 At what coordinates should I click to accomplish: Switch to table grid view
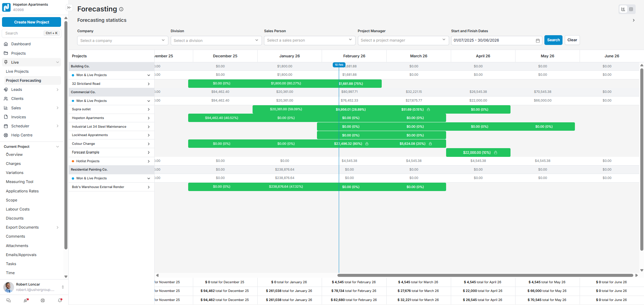tap(631, 9)
